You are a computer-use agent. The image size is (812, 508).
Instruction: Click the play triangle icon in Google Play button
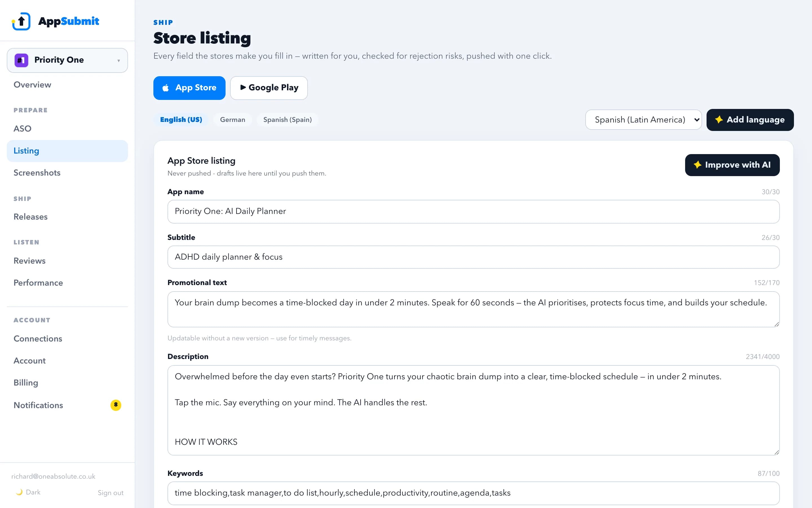(x=243, y=87)
